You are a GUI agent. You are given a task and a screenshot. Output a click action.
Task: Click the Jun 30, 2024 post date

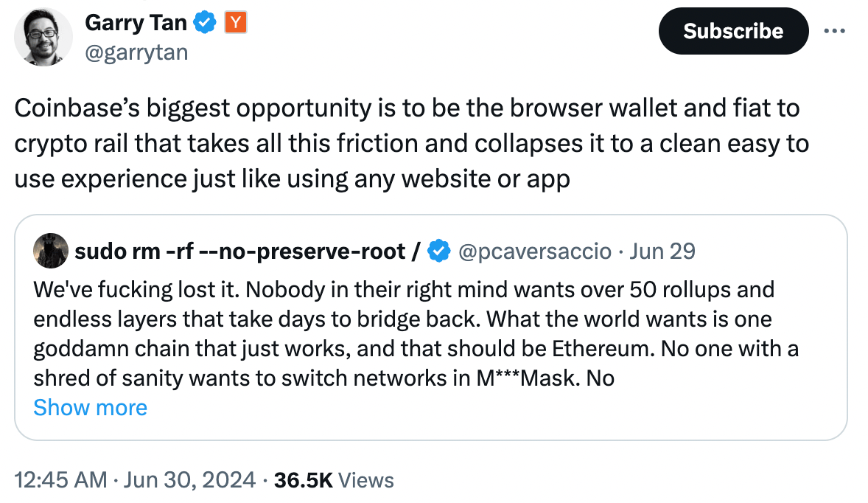pos(189,479)
